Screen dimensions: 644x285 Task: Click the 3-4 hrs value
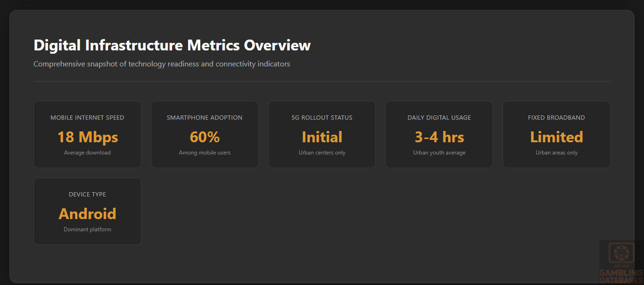click(x=439, y=137)
